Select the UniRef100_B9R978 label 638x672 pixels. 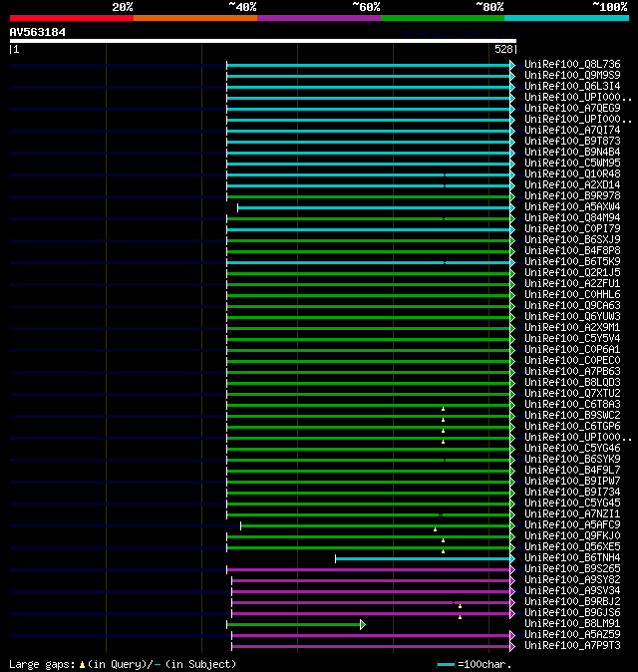(572, 195)
